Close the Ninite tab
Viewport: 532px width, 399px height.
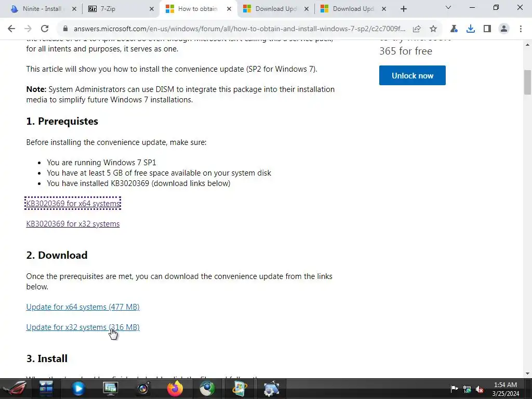[74, 9]
